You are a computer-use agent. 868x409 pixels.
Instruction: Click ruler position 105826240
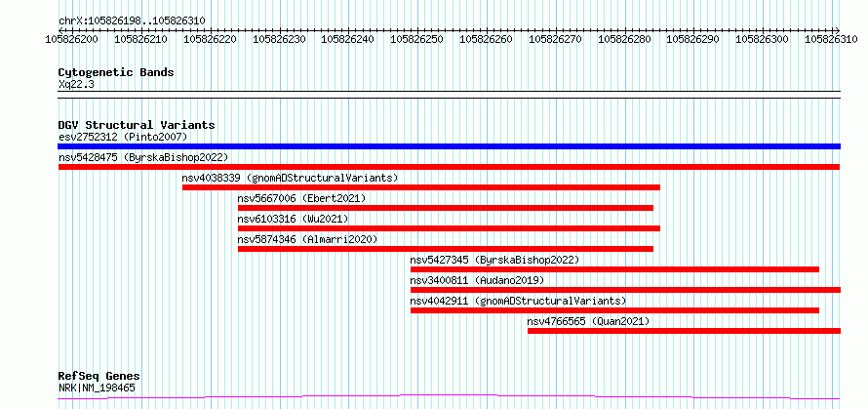(x=349, y=39)
